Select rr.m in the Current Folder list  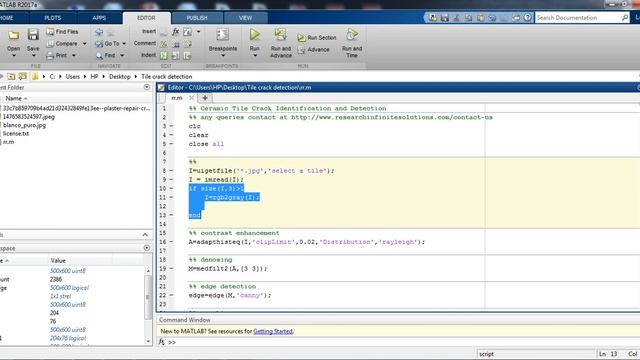(9, 142)
